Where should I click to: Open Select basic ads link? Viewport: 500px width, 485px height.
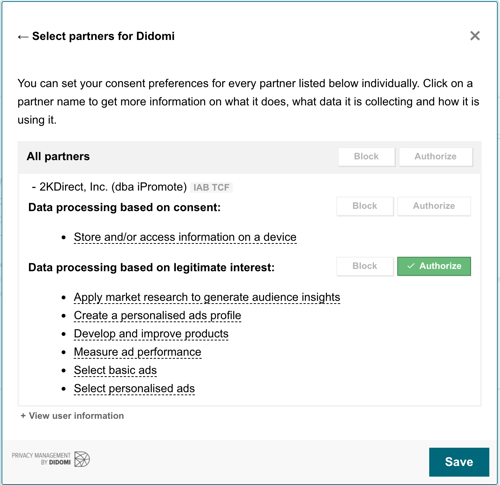[115, 370]
